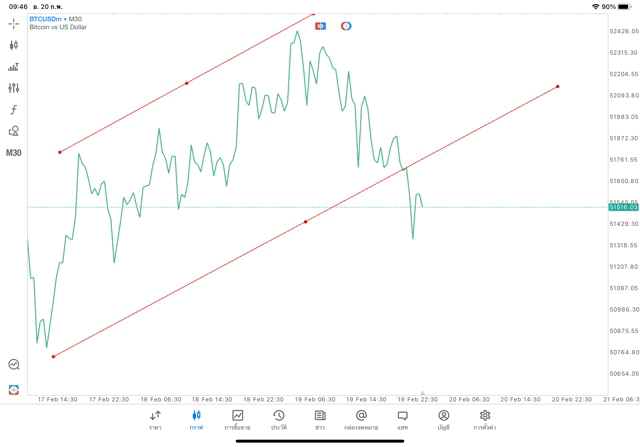This screenshot has width=640, height=447.
Task: Switch to the การซื้อขาย (Trade) tab
Action: coord(238,419)
